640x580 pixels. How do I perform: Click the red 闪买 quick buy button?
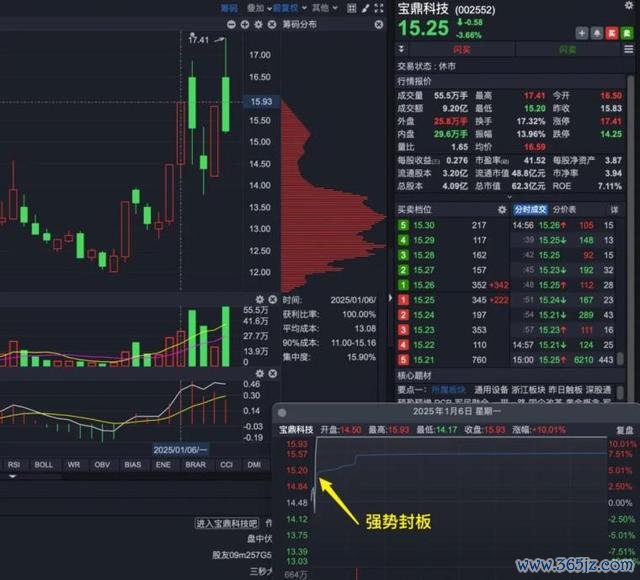[462, 50]
